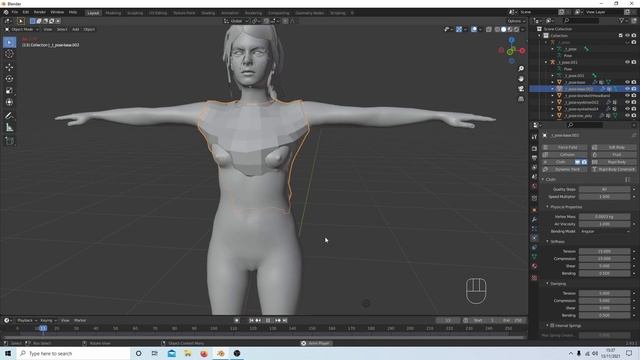The image size is (640, 360).
Task: Open the Object Mode dropdown
Action: (22, 29)
